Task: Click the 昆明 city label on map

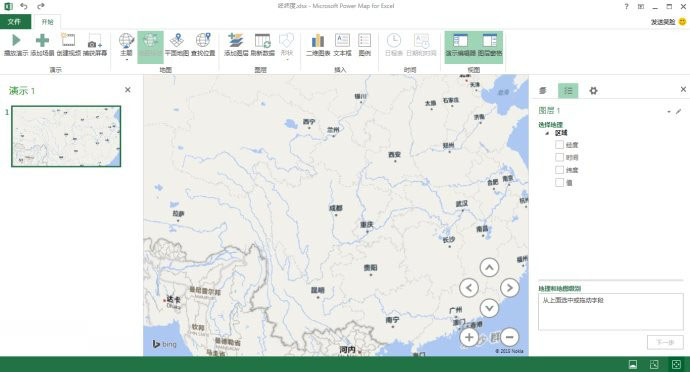Action: (x=318, y=290)
